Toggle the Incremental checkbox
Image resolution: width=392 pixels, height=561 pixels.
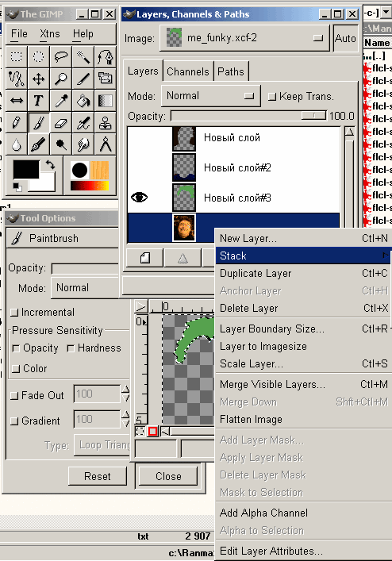pos(14,313)
